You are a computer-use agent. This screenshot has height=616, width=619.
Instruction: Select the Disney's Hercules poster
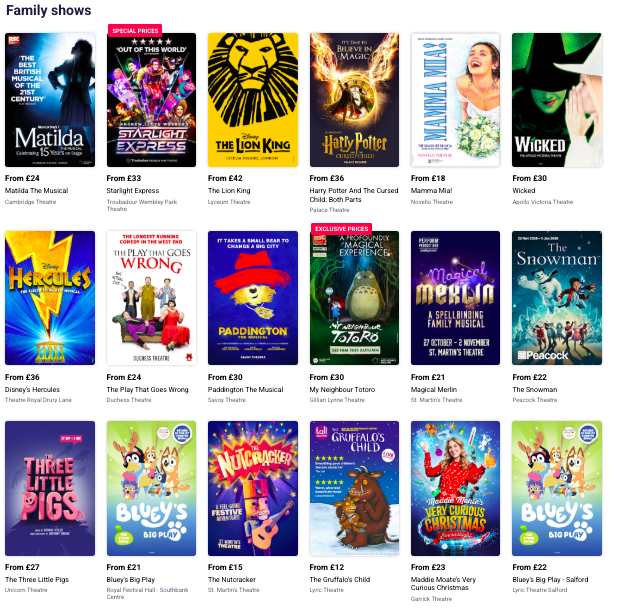(50, 298)
